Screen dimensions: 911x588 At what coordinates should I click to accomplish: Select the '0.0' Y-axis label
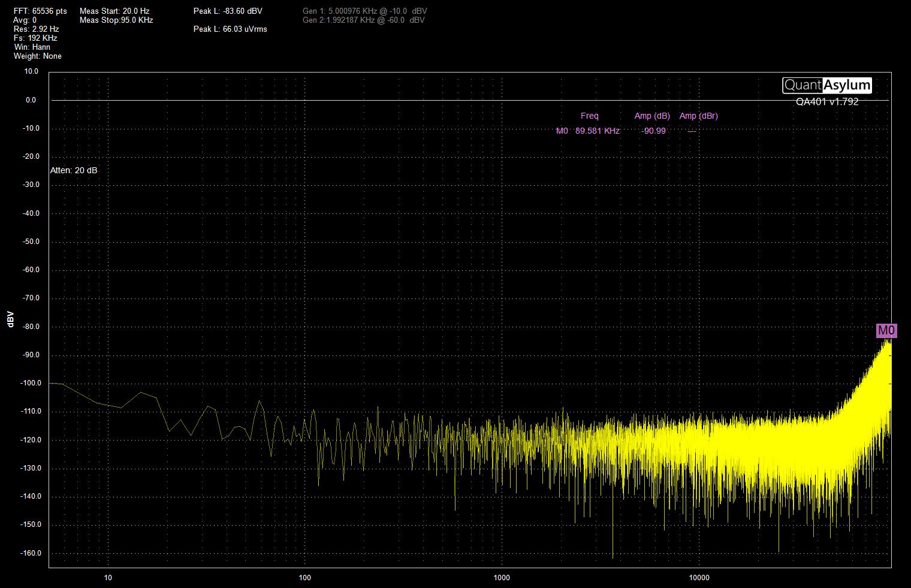[31, 100]
